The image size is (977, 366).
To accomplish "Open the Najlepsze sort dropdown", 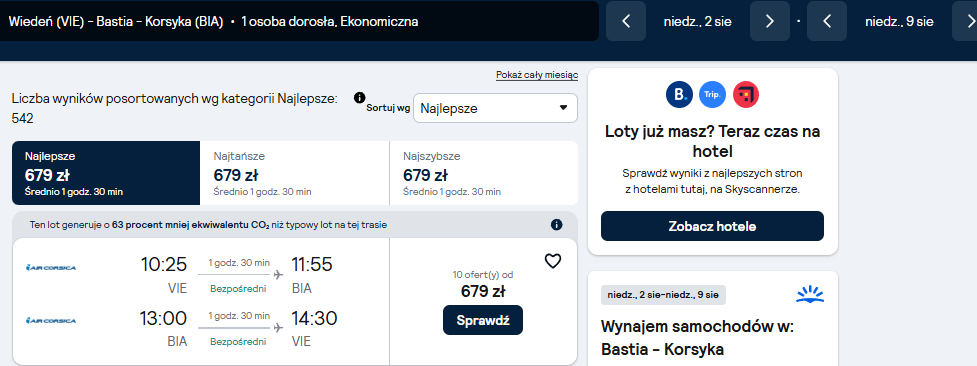I will click(495, 108).
